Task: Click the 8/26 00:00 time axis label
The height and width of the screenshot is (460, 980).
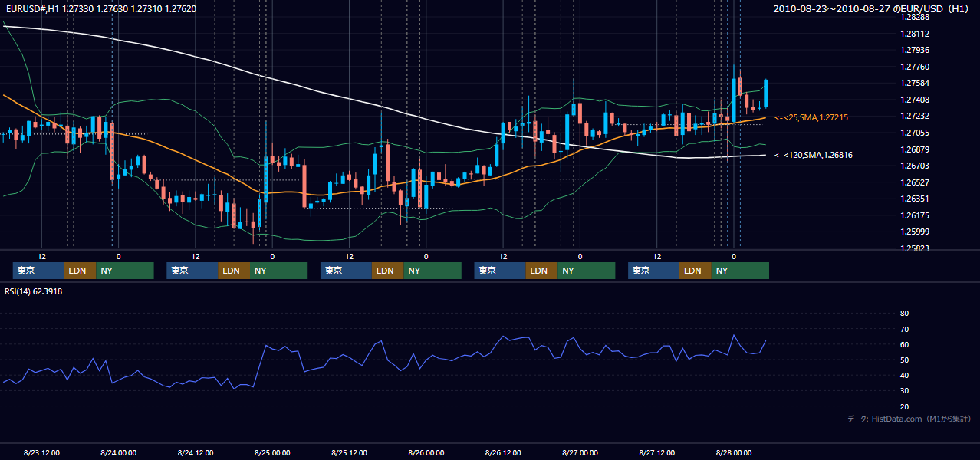Action: [x=426, y=453]
